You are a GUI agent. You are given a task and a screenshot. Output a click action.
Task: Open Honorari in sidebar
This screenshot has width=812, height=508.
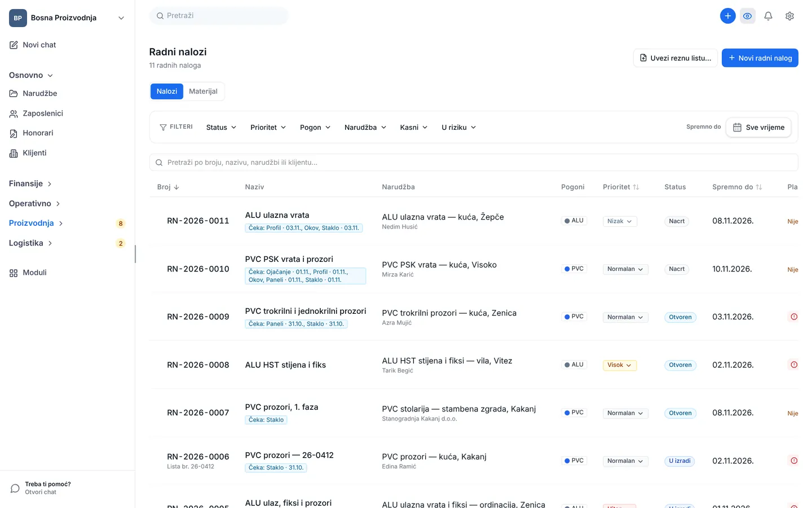pyautogui.click(x=32, y=133)
